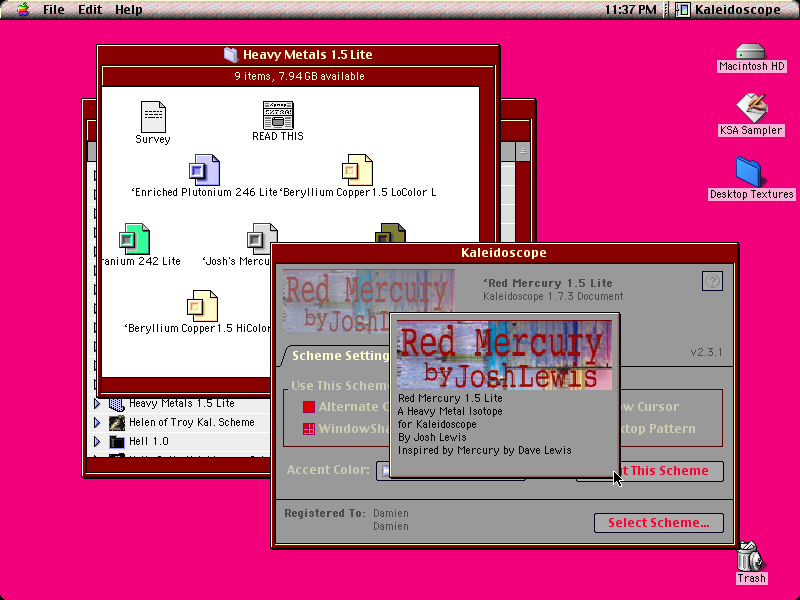
Task: Click the Trash icon on the desktop
Action: pyautogui.click(x=750, y=556)
